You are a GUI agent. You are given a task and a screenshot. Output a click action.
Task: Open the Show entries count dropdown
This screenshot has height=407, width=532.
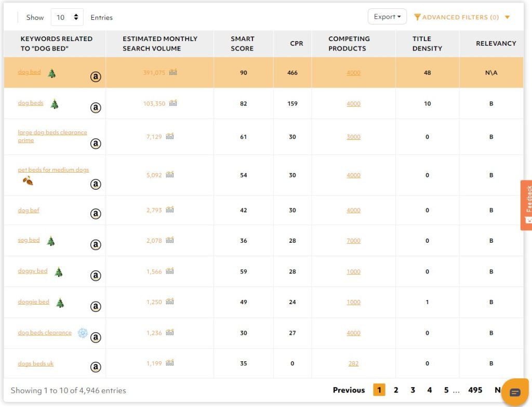67,17
